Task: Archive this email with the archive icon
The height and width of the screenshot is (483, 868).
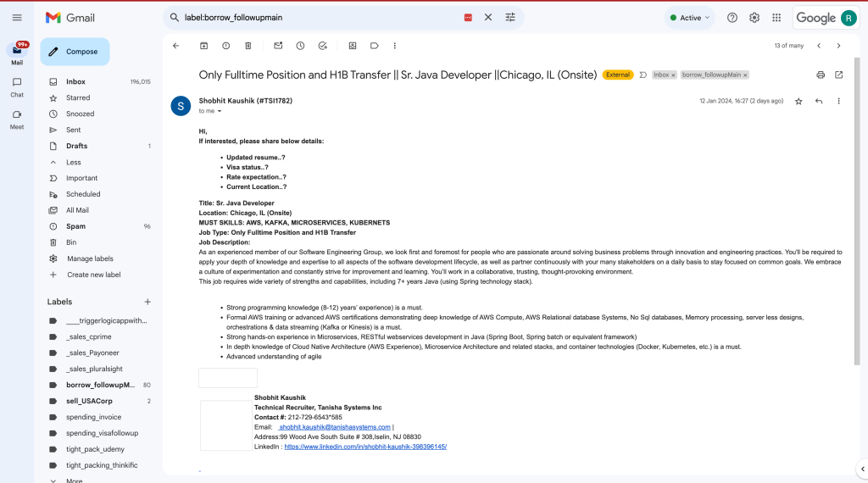Action: click(203, 46)
